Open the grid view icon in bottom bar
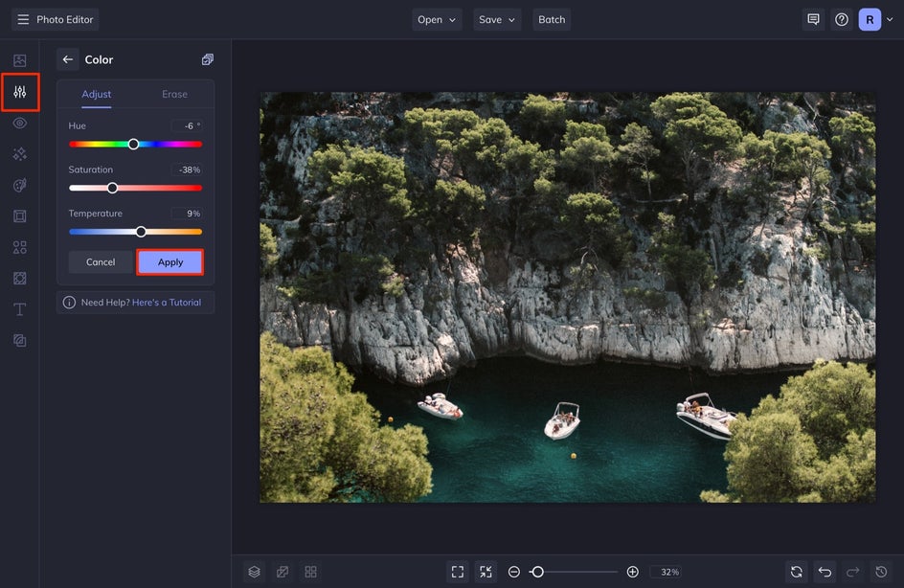The image size is (904, 588). pyautogui.click(x=310, y=572)
